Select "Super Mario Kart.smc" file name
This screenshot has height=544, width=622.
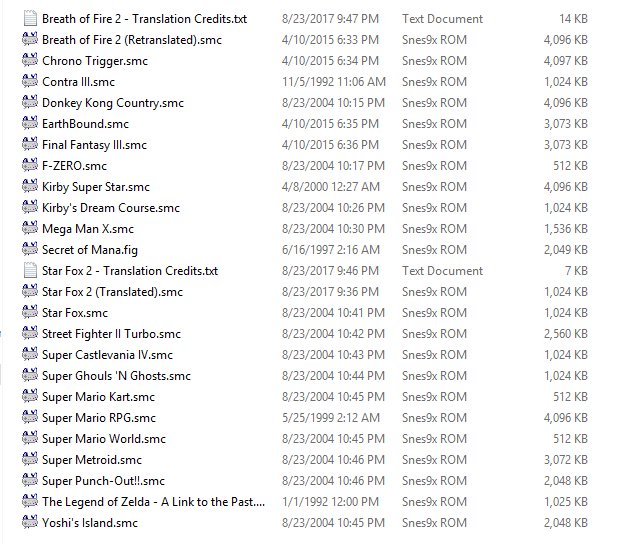(98, 397)
